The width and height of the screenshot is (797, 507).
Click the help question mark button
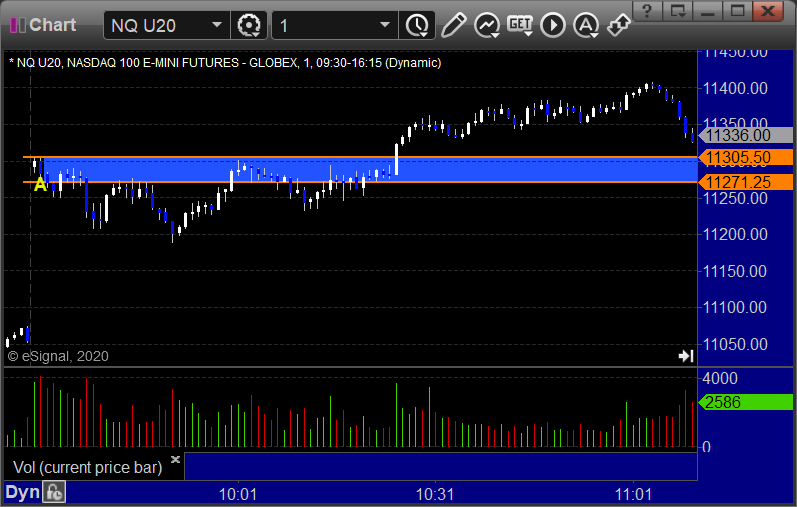[647, 11]
